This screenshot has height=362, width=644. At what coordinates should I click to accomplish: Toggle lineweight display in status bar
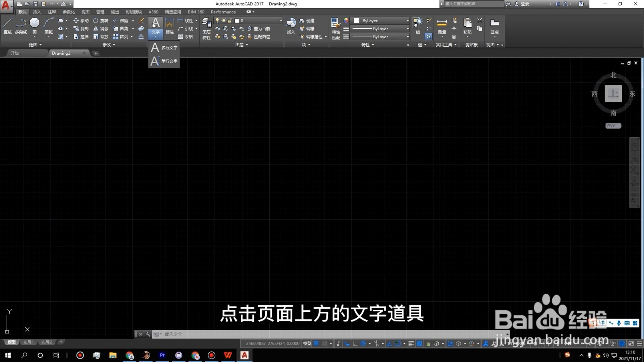pos(411,343)
